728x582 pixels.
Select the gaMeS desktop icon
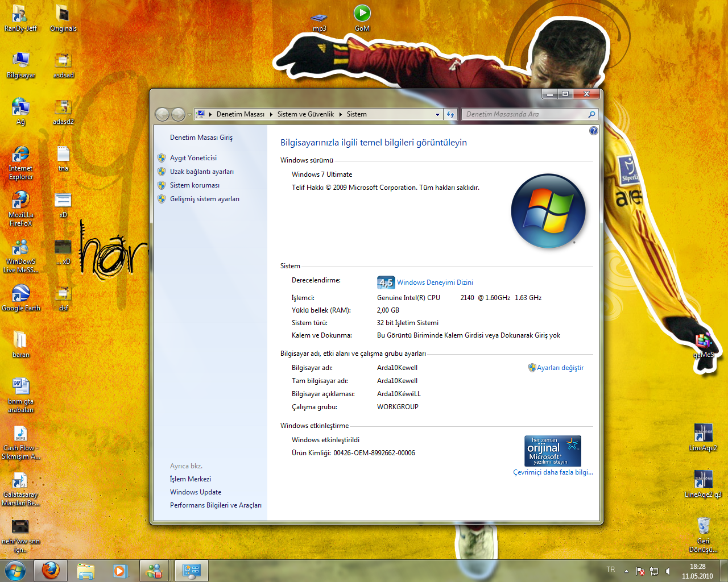[703, 345]
